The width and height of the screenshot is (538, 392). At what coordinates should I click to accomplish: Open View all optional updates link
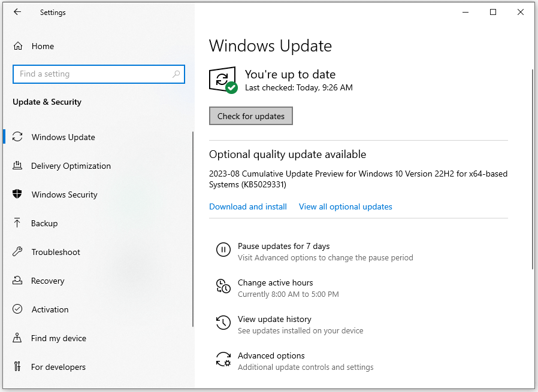point(345,206)
